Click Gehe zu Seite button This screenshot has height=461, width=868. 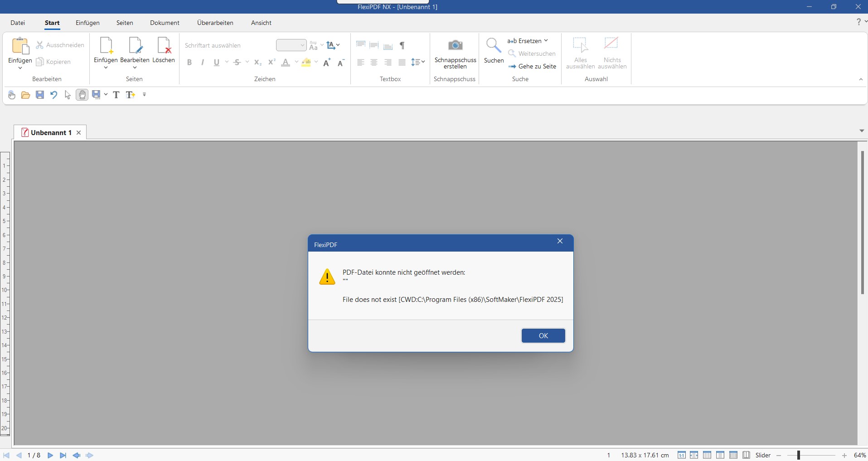pos(532,66)
